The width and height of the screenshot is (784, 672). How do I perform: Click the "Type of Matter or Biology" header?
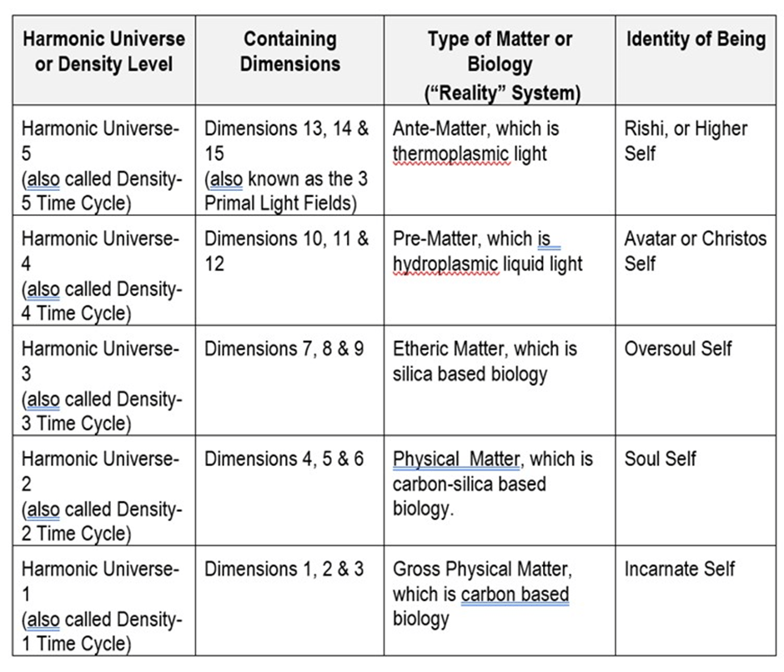tap(500, 52)
